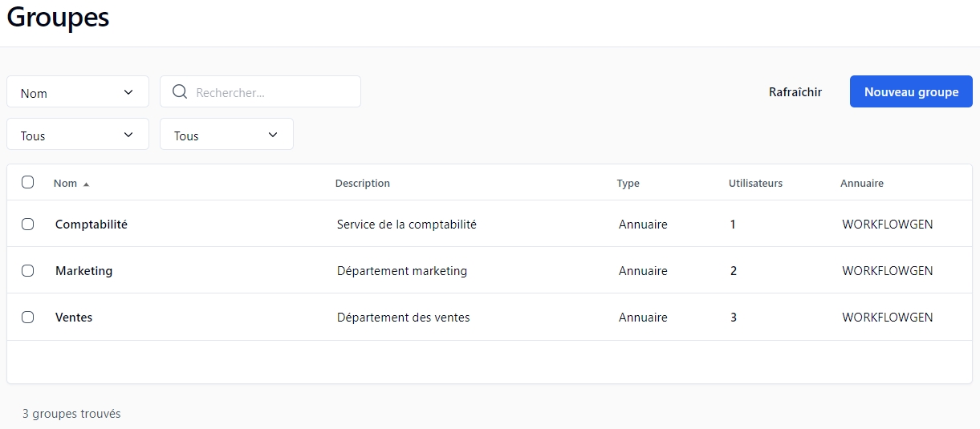The image size is (980, 429).
Task: Click the Utilisateurs column header
Action: pos(754,184)
